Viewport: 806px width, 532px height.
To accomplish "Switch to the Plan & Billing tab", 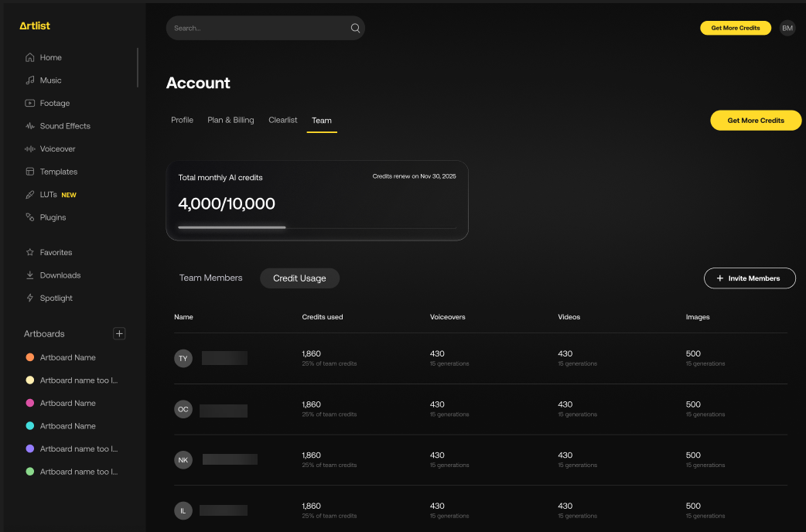I will click(x=231, y=121).
